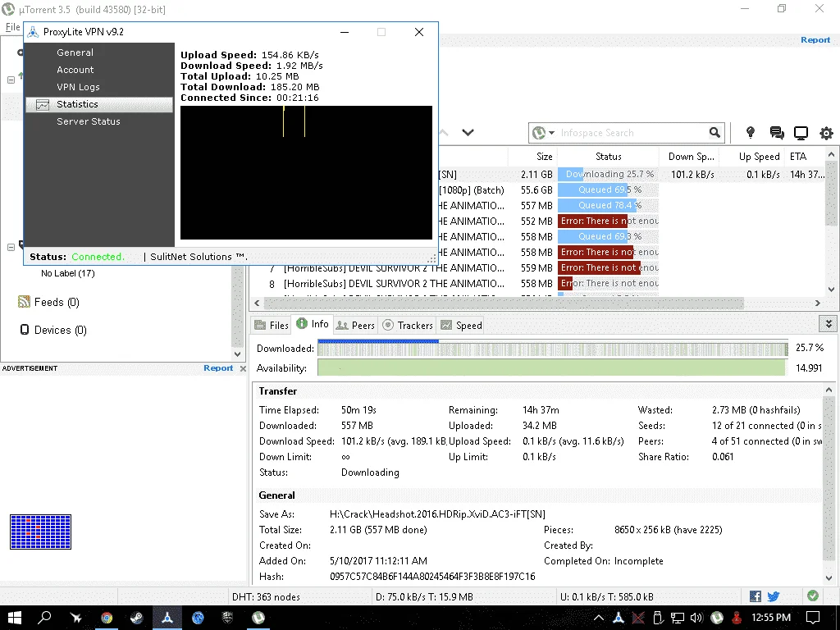Screen dimensions: 840x630
Task: Click the search magnifier icon
Action: pos(714,132)
